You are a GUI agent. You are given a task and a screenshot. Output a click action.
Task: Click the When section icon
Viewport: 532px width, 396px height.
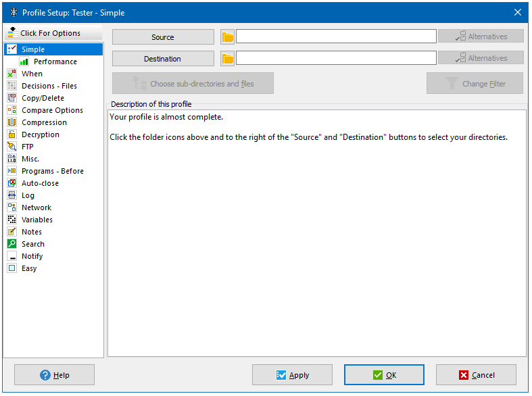(12, 74)
